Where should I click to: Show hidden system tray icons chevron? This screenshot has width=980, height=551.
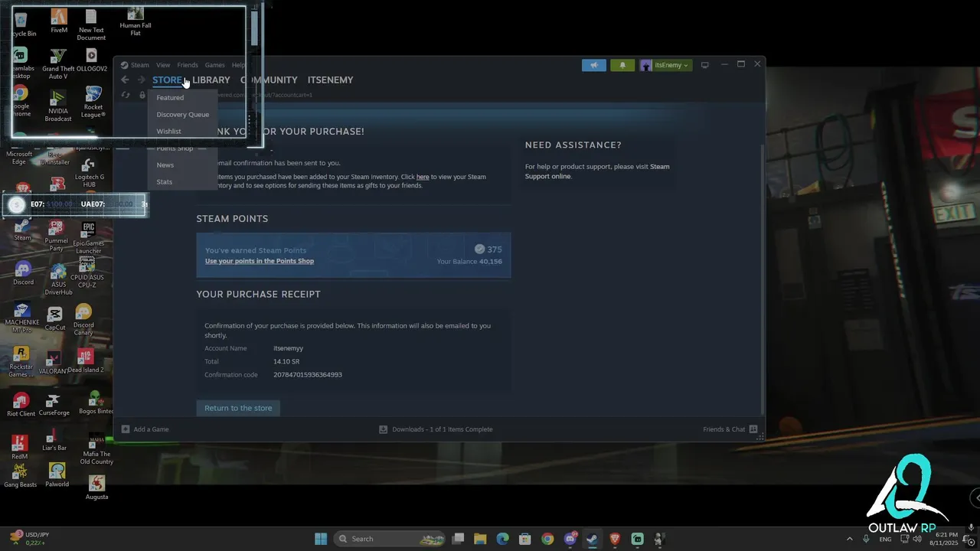849,539
